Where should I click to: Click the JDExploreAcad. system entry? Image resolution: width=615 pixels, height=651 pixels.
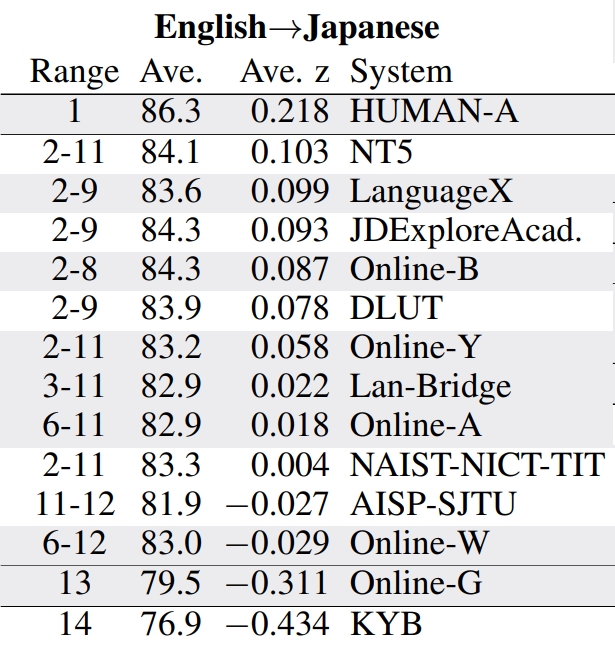tap(465, 230)
